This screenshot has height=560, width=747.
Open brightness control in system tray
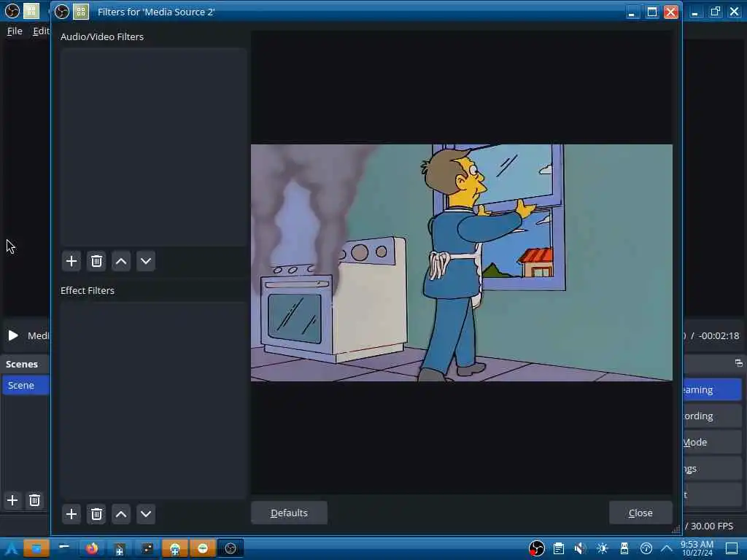(602, 548)
